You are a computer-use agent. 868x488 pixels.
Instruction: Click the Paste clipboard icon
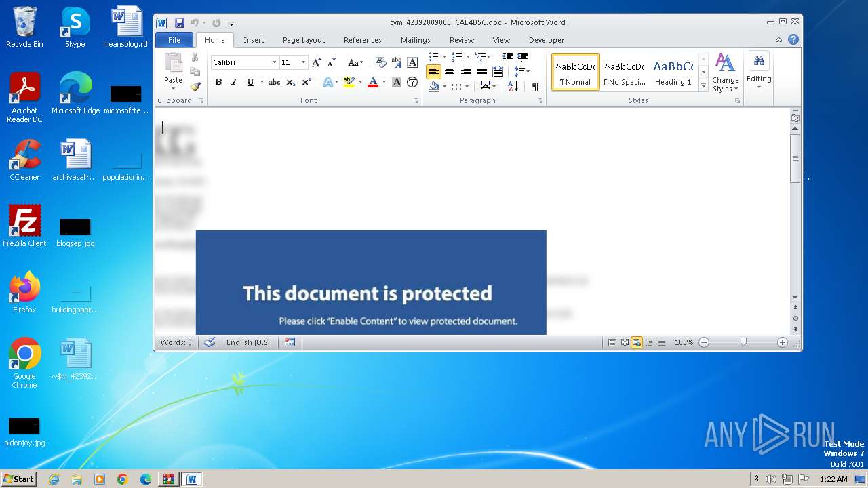click(173, 63)
